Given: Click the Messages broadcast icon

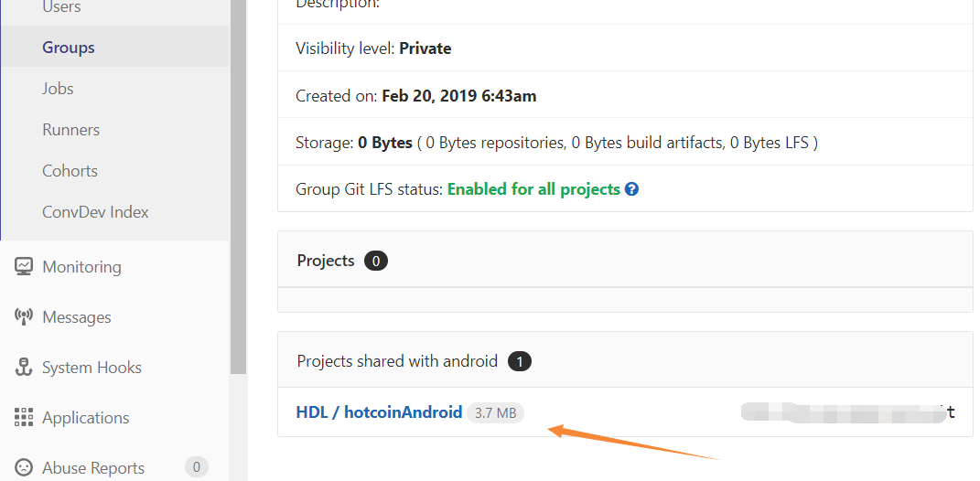Looking at the screenshot, I should point(24,316).
